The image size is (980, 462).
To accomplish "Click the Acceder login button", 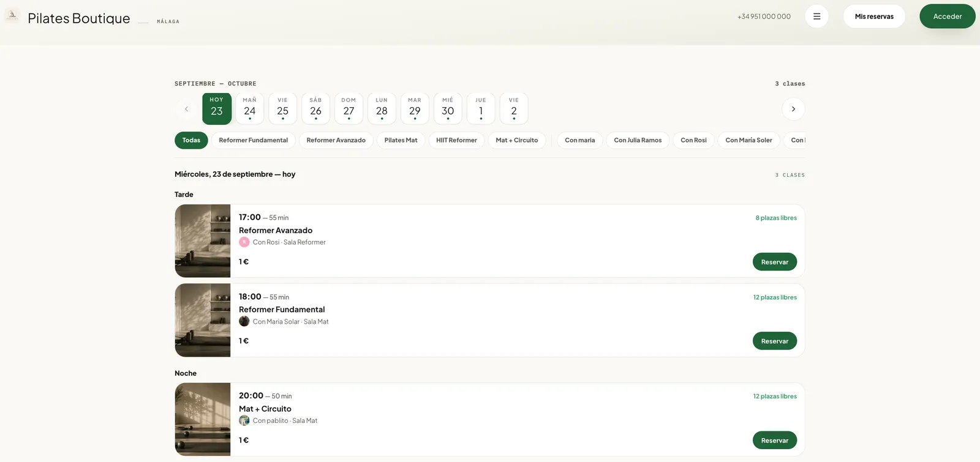I will (x=948, y=17).
